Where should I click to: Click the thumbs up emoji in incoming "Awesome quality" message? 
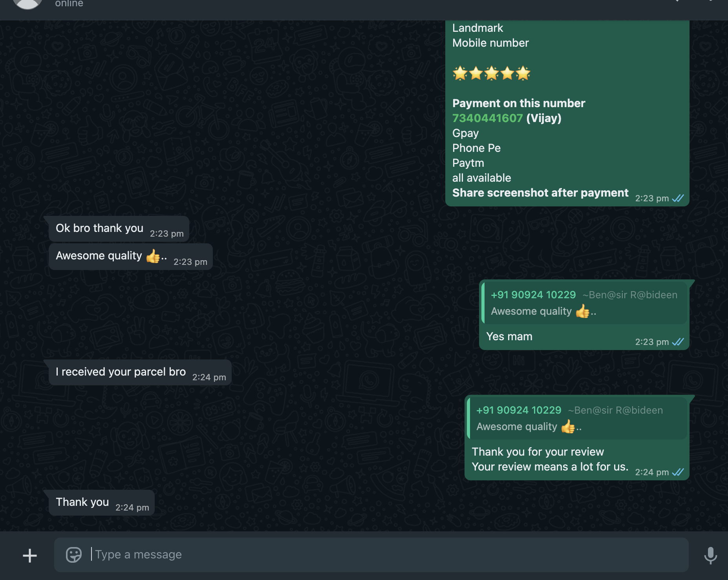click(153, 256)
